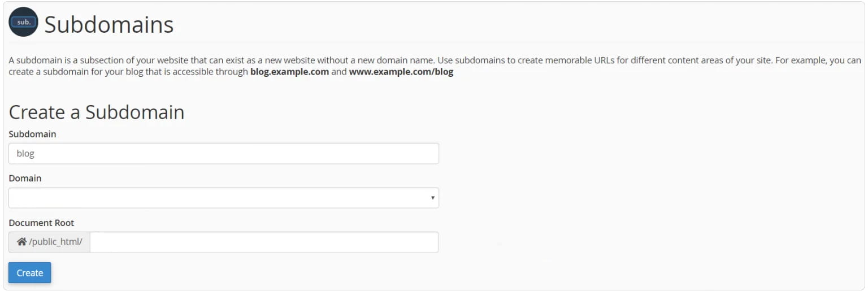This screenshot has height=291, width=868.
Task: Click the home icon beside /public_html/
Action: (21, 242)
